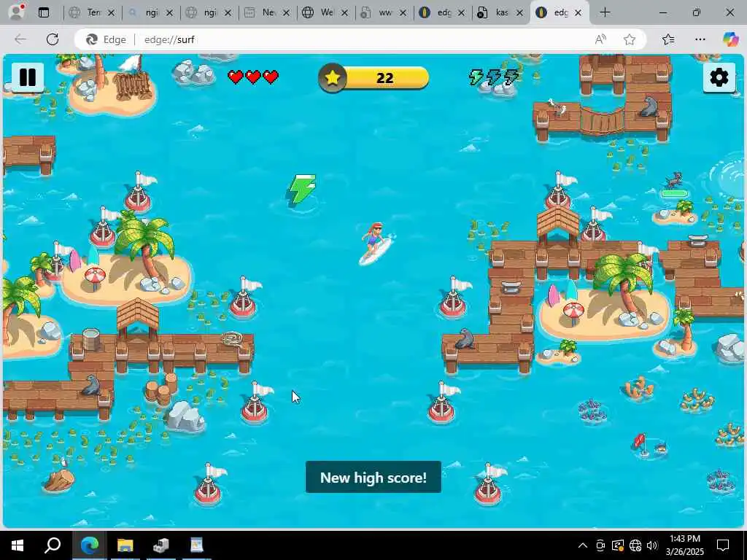Open Read aloud from the address bar
Screen dimensions: 747x560
pos(600,39)
